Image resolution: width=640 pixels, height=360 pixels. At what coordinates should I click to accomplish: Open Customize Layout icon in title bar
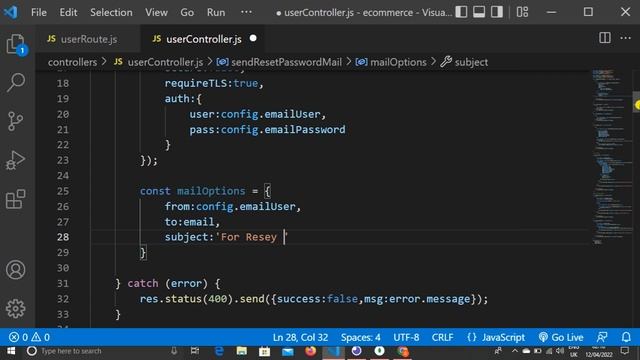522,12
